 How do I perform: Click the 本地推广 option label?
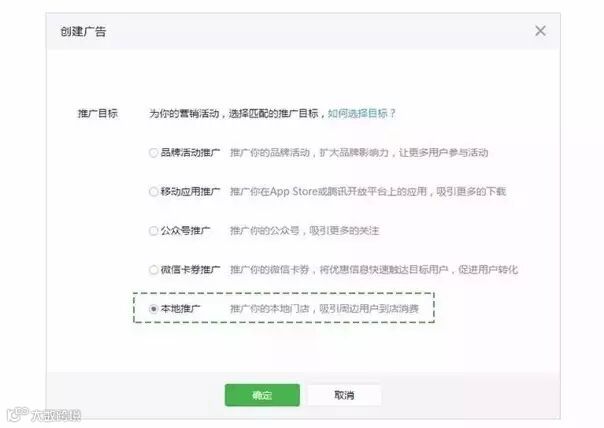point(180,309)
